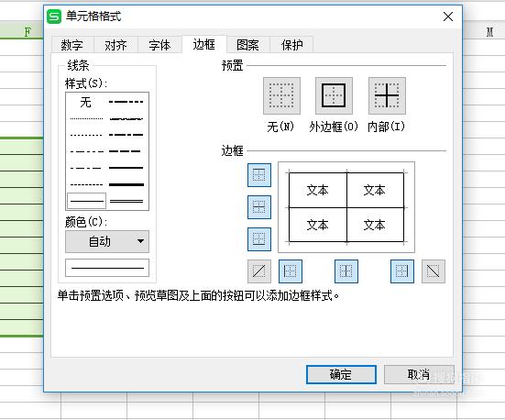The image size is (505, 420).
Task: Click the bottom-left 文本 preview cell
Action: [x=318, y=225]
